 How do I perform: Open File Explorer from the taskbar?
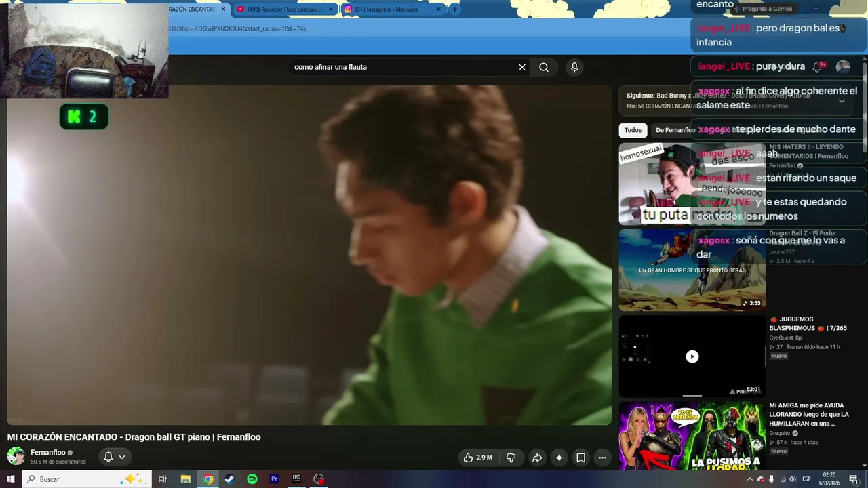click(x=186, y=479)
